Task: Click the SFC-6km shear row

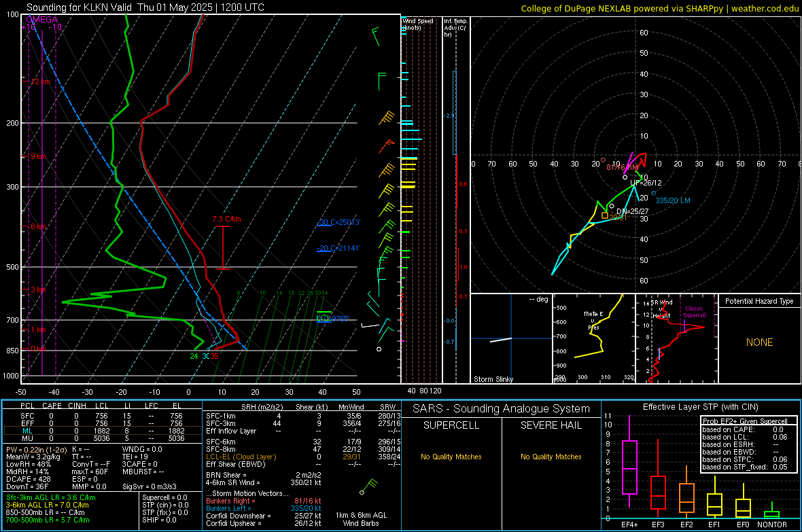Action: pos(303,442)
